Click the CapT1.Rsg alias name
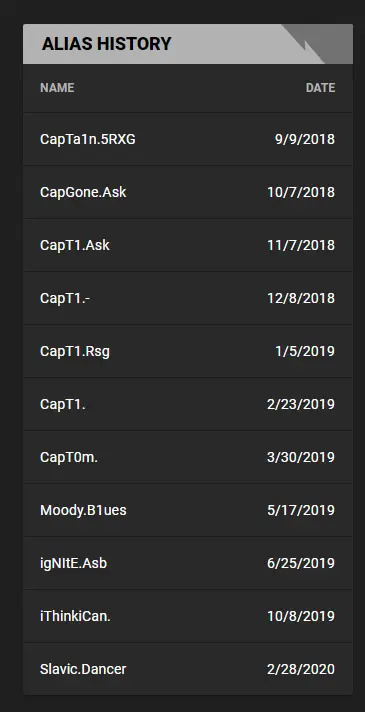 pyautogui.click(x=75, y=351)
